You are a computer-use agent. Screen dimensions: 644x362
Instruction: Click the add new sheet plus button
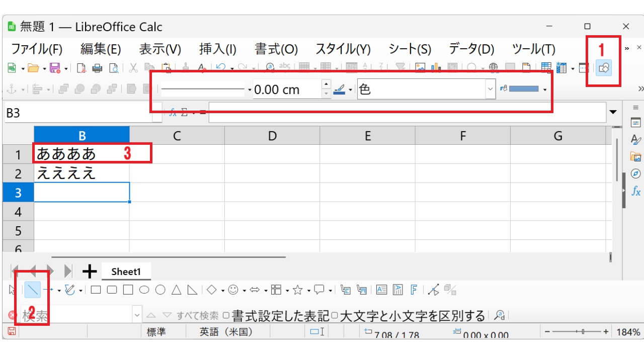coord(89,271)
